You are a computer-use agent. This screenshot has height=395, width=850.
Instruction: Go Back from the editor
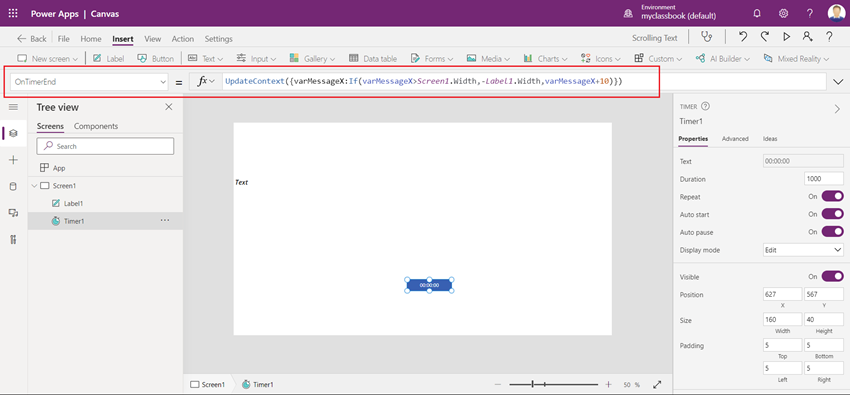coord(31,39)
